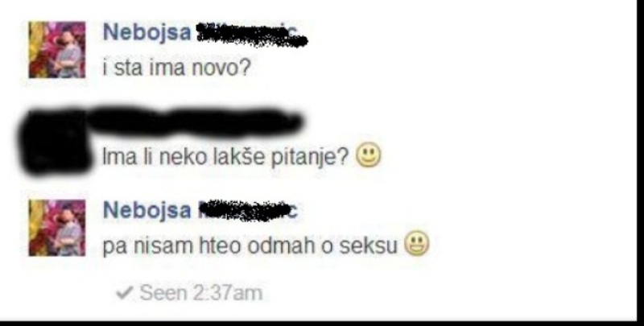This screenshot has width=644, height=326.
Task: Open the Nebojsa name link in bottom message
Action: (147, 210)
